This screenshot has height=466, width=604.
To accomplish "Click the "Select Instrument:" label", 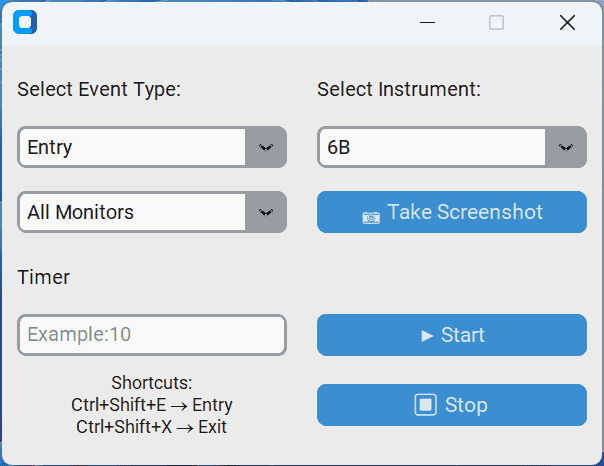I will pyautogui.click(x=399, y=89).
